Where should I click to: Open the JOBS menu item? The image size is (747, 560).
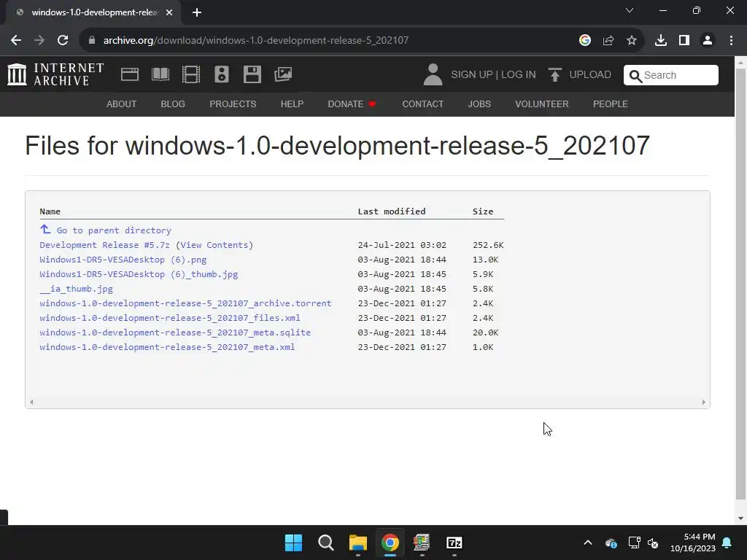(x=479, y=104)
